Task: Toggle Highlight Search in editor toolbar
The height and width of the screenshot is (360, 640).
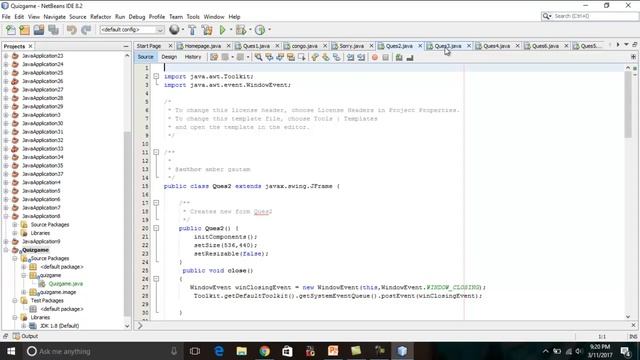Action: pos(291,58)
